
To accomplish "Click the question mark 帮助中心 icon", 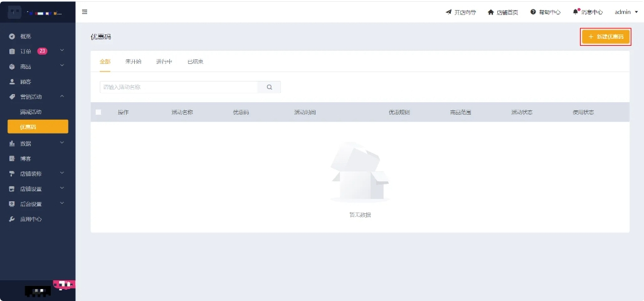I will [x=533, y=12].
